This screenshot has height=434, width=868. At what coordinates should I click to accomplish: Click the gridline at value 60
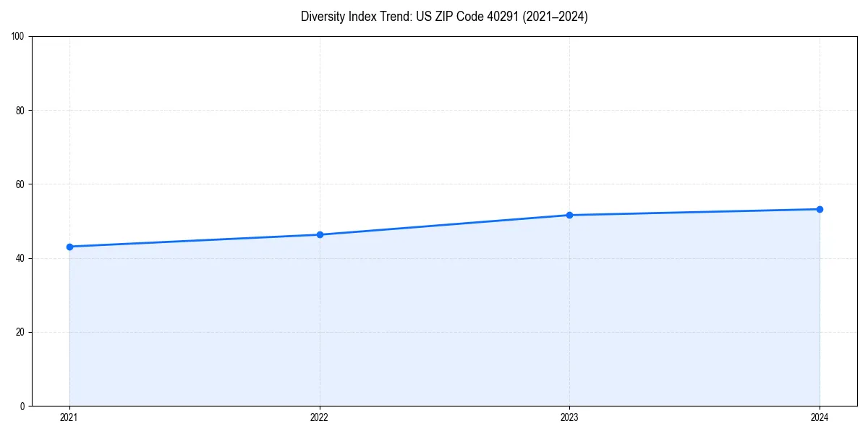coord(434,184)
